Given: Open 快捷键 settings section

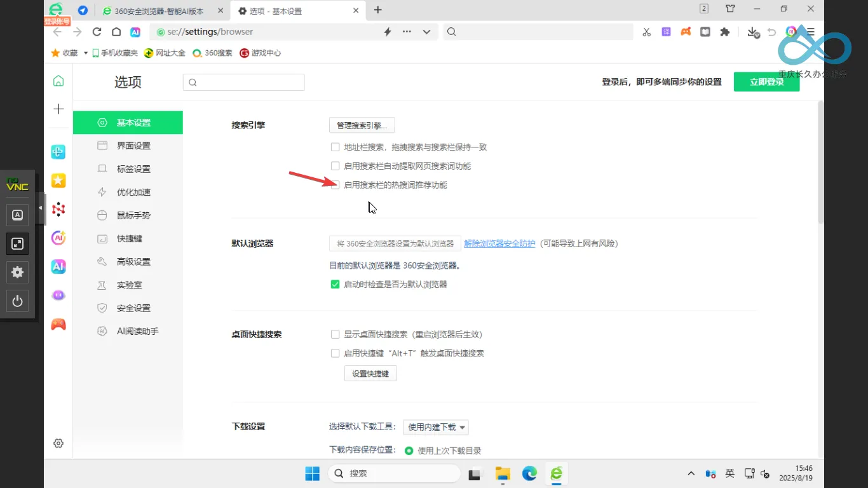Looking at the screenshot, I should (x=128, y=238).
